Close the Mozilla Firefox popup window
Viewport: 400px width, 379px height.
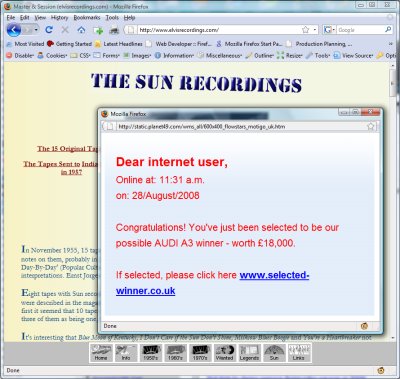tap(371, 112)
